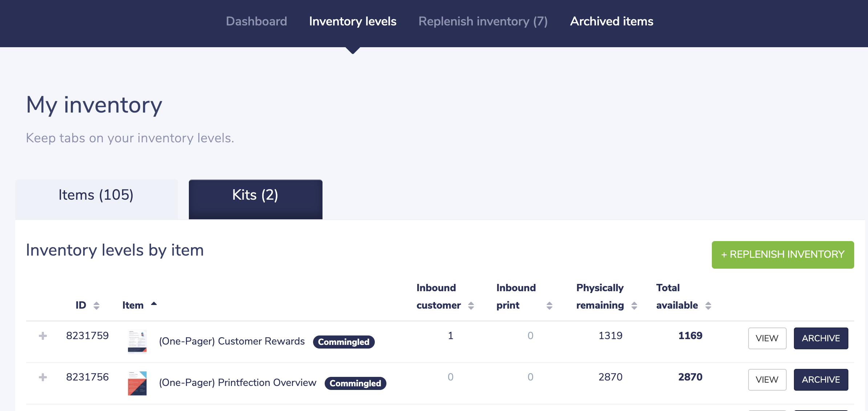
Task: Expand the Customer Rewards row
Action: [x=43, y=336]
